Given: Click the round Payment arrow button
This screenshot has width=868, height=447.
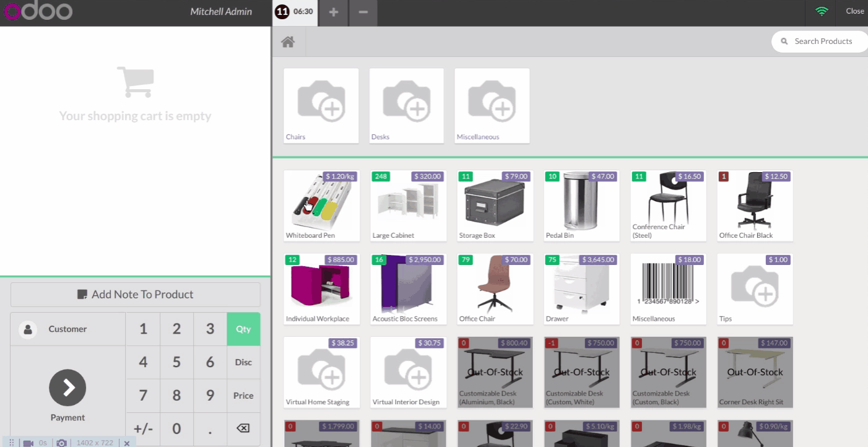Looking at the screenshot, I should (x=67, y=388).
